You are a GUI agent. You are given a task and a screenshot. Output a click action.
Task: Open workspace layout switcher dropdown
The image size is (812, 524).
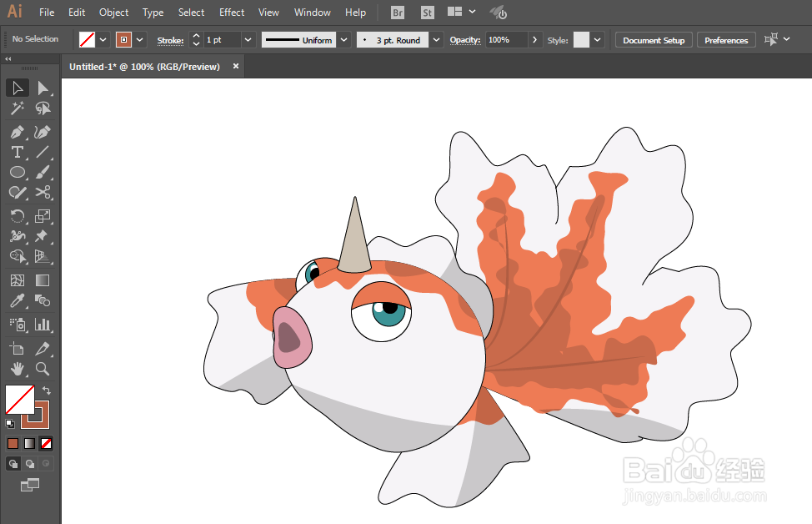click(x=473, y=12)
